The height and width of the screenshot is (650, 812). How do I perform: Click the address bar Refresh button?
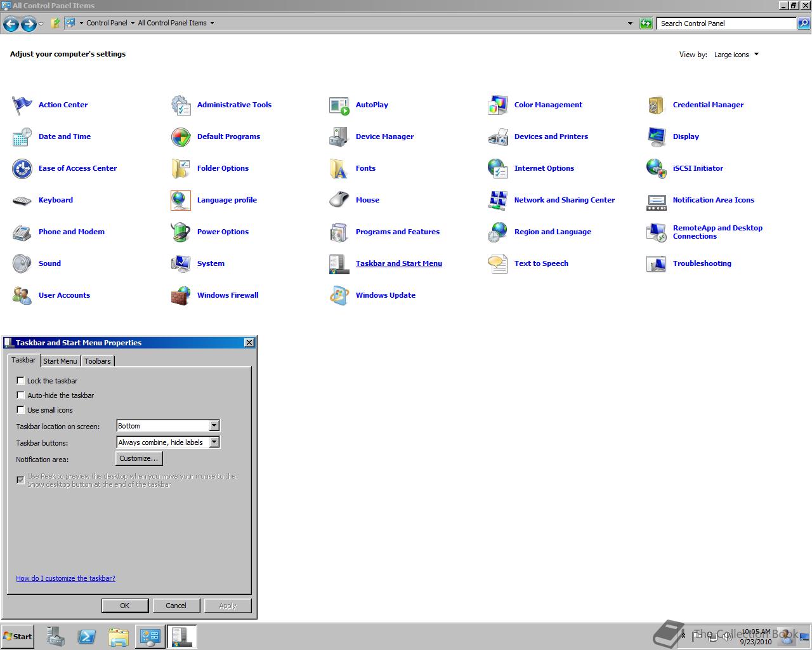click(x=646, y=23)
